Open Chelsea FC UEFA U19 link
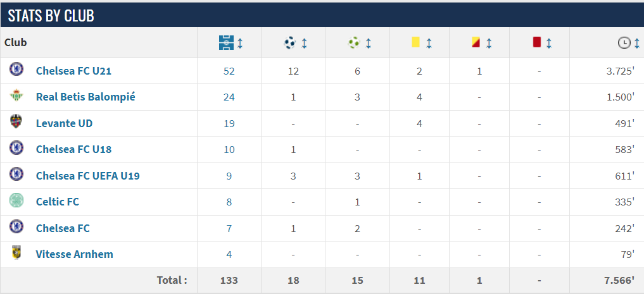 [88, 176]
